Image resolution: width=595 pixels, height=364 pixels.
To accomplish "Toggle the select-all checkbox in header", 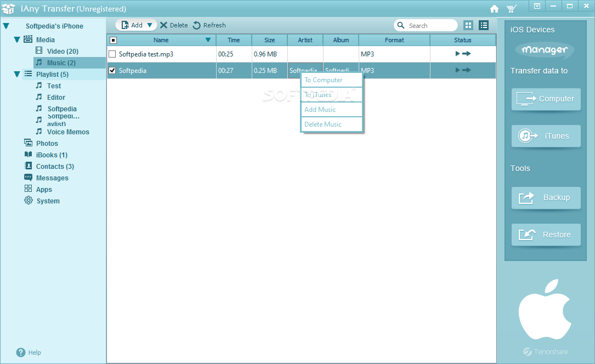I will [x=113, y=40].
